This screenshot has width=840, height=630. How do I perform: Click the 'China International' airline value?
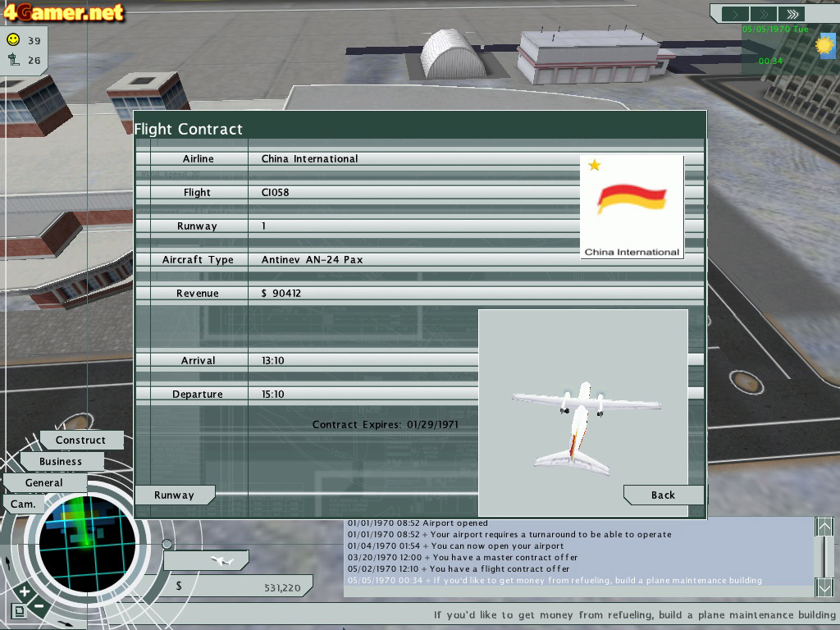click(x=309, y=158)
